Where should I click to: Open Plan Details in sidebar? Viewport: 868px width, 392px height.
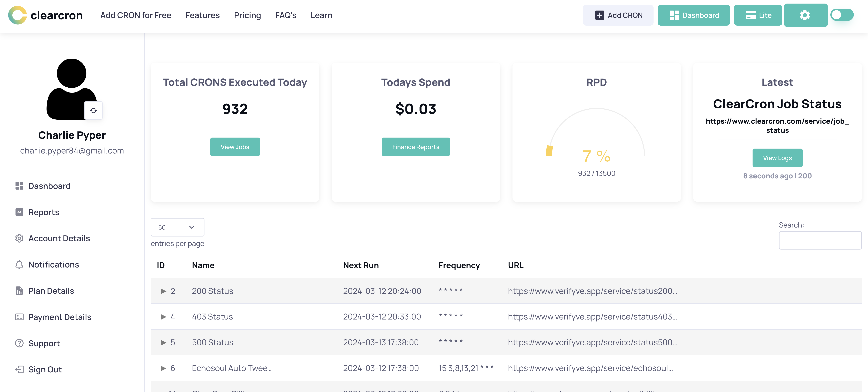click(51, 291)
